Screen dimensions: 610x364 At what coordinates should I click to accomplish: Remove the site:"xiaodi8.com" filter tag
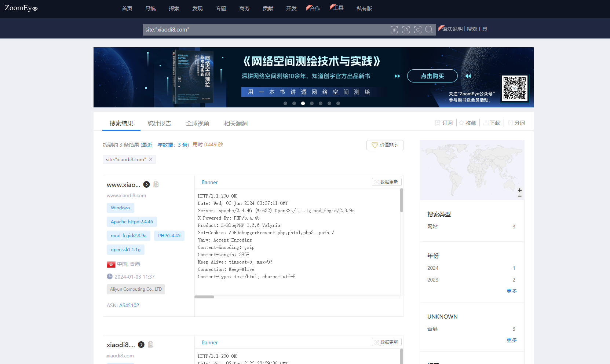point(150,159)
